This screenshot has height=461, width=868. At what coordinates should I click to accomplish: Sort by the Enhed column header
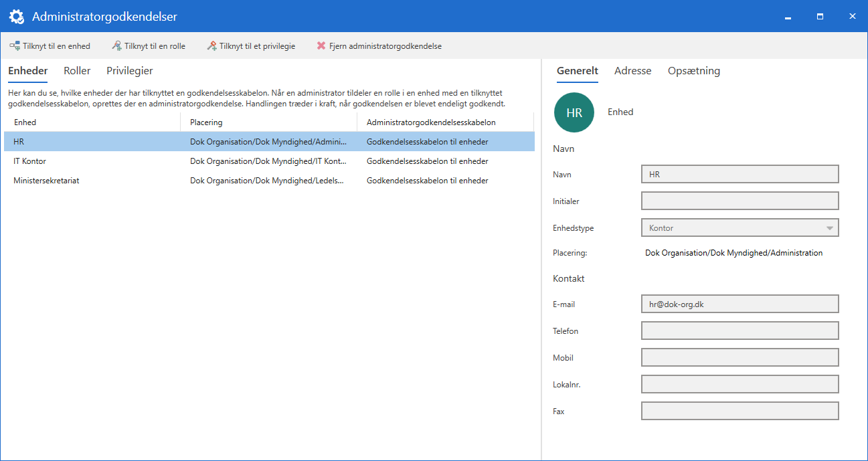(x=92, y=122)
